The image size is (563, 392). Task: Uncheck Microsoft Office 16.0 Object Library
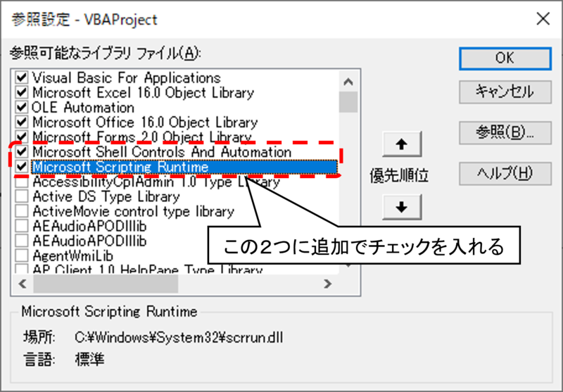tap(22, 122)
